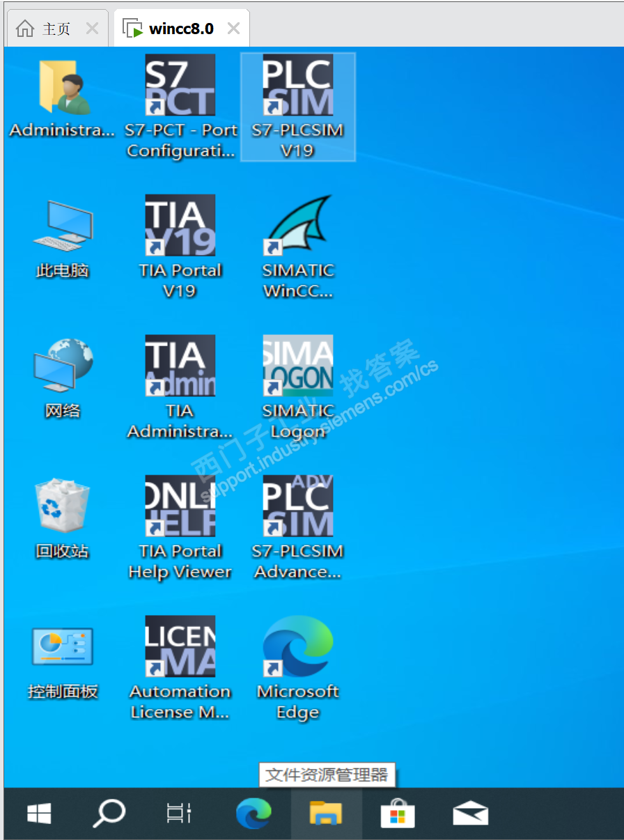Switch to the wincc8.0 tab
The image size is (624, 840).
click(181, 29)
